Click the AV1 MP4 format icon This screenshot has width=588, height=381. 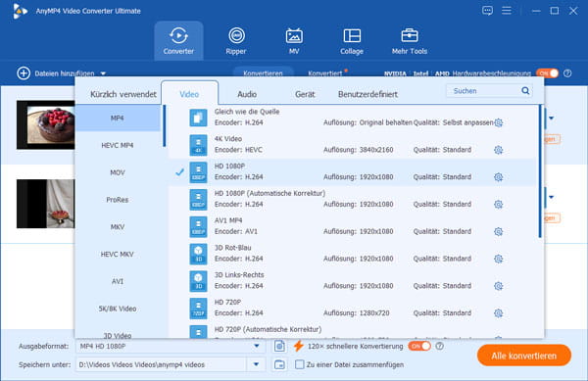(x=198, y=226)
